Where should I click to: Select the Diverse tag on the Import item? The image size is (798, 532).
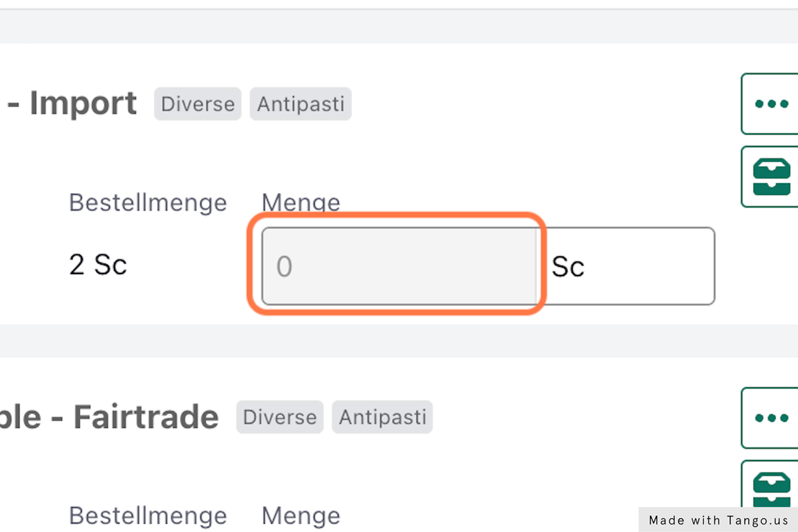pyautogui.click(x=198, y=104)
